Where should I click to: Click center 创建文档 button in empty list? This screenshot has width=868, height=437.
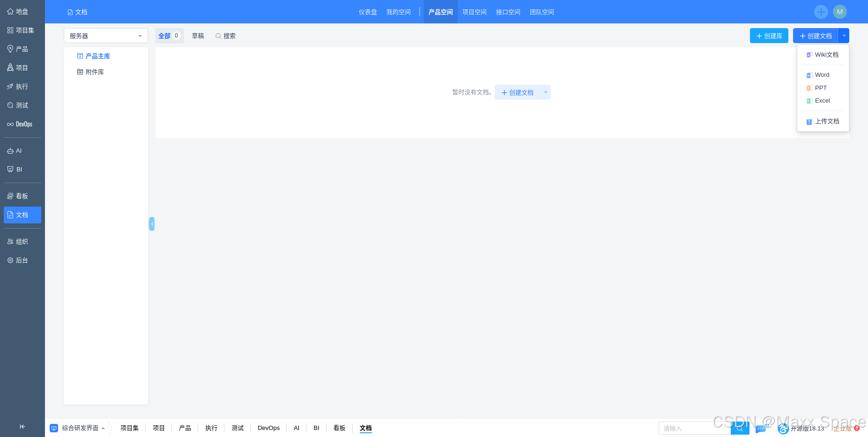coord(517,92)
